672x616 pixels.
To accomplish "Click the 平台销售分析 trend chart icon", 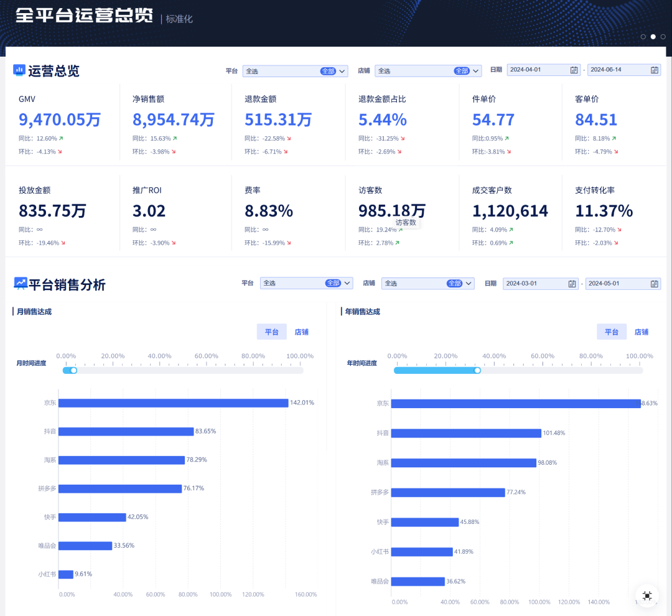I will [x=20, y=283].
